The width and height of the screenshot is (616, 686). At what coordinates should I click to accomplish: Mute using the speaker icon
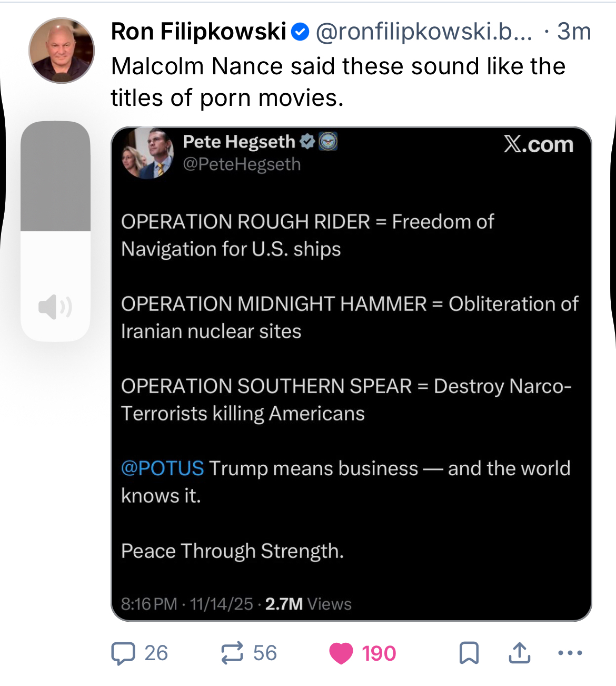55,307
